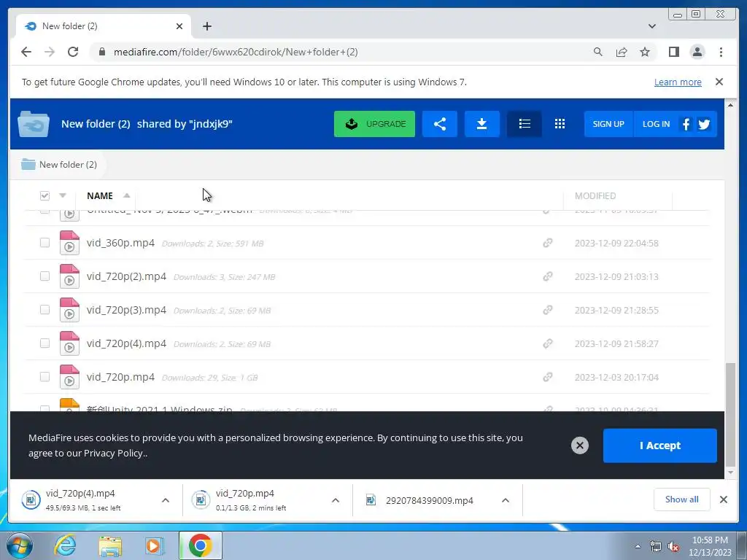
Task: Open vid_360p.mp4 file name
Action: 120,243
